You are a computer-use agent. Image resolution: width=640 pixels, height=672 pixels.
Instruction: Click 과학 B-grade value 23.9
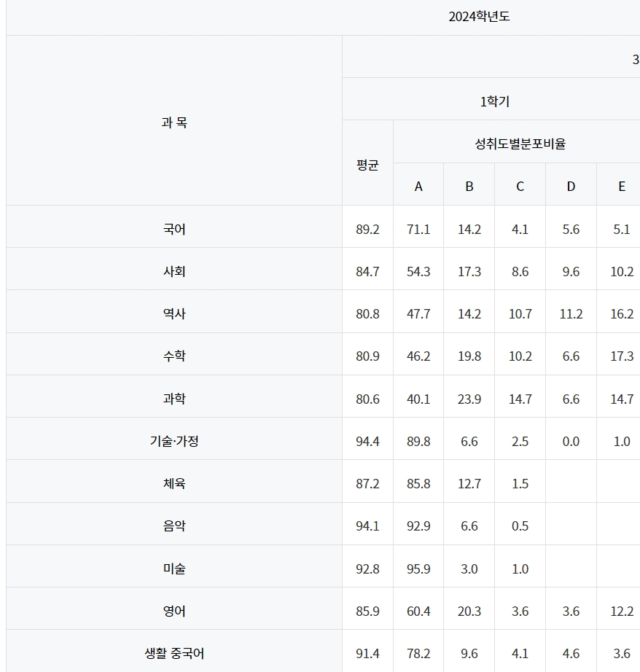click(469, 399)
